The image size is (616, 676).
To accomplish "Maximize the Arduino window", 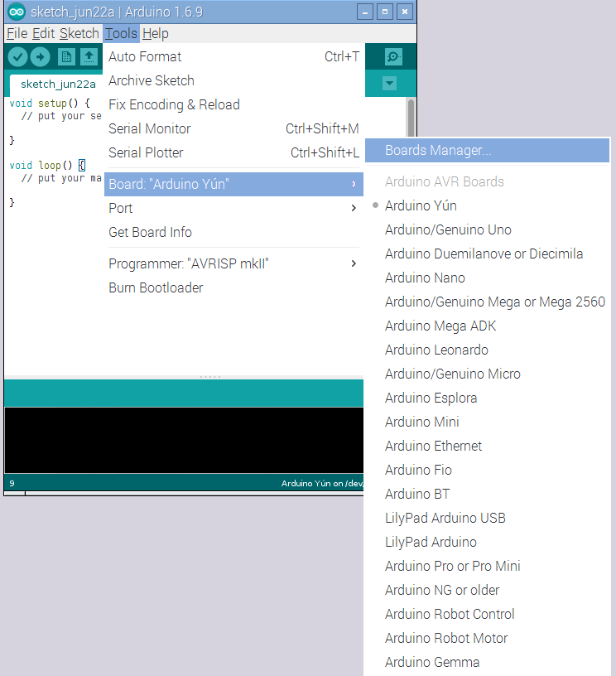I will click(385, 12).
